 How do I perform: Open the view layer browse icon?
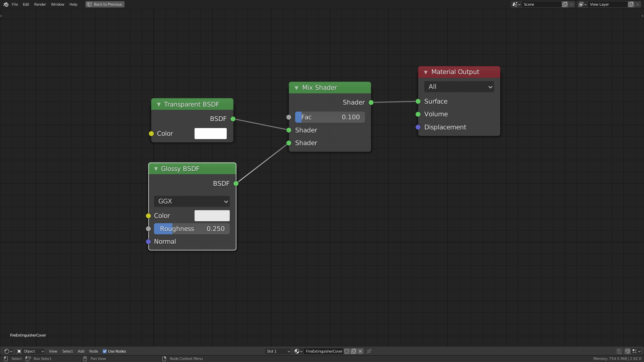click(583, 4)
